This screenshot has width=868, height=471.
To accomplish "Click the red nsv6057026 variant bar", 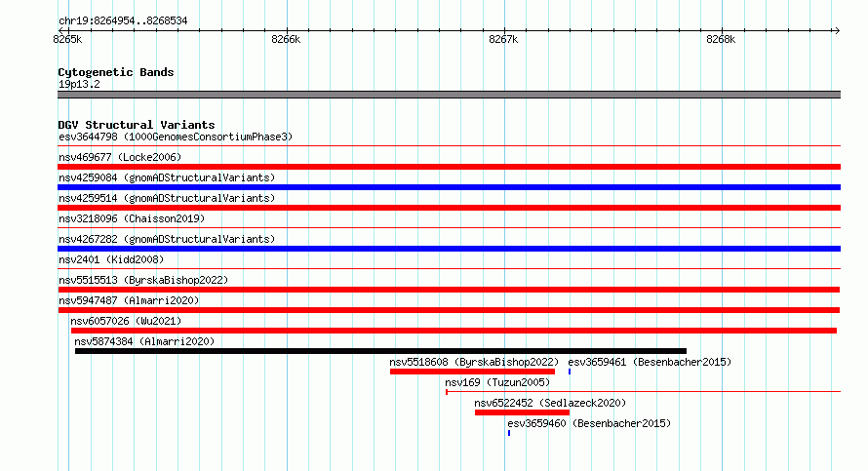I will pyautogui.click(x=454, y=331).
